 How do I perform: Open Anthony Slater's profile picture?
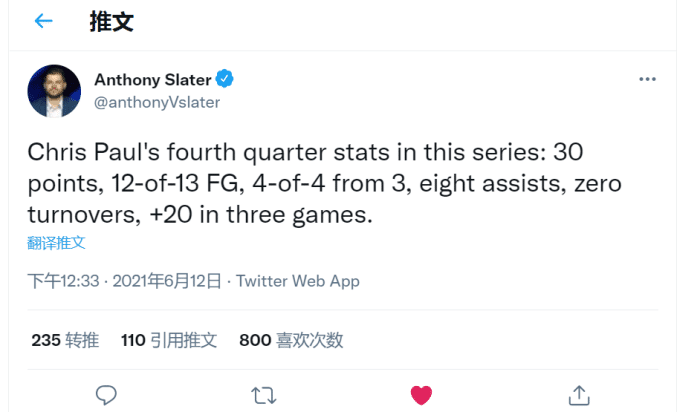pyautogui.click(x=54, y=90)
